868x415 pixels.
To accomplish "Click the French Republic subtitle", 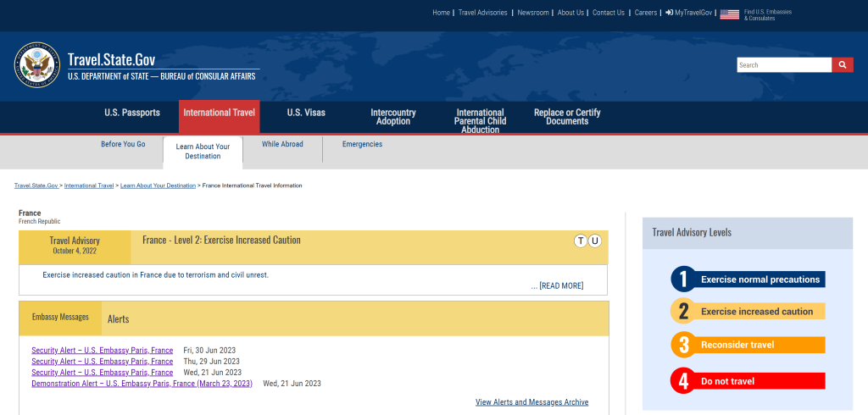I will [x=39, y=221].
